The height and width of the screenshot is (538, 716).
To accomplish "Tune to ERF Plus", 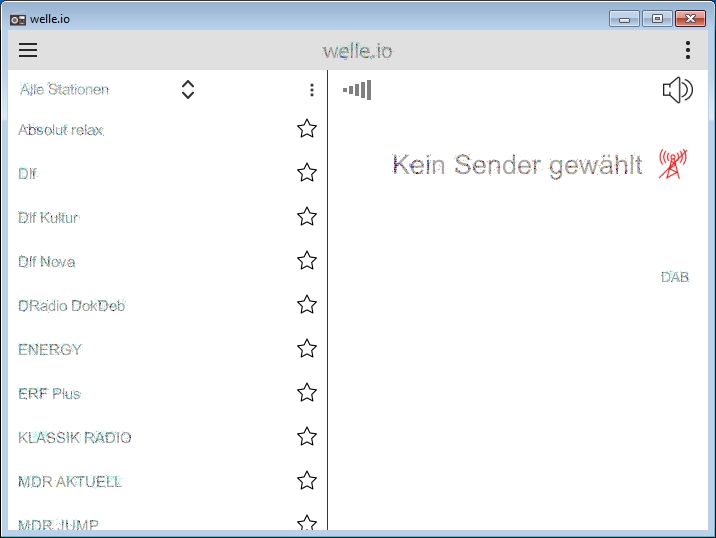I will click(x=49, y=394).
